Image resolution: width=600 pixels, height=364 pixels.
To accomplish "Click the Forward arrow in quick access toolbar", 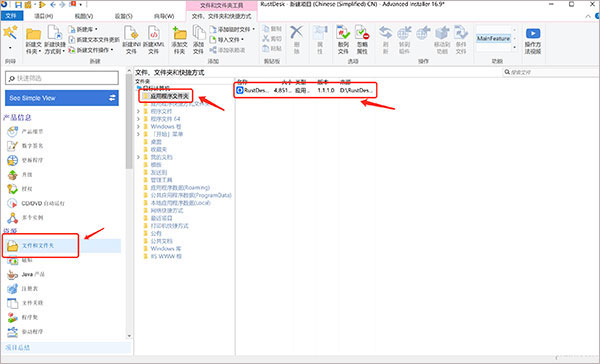I will click(x=62, y=5).
